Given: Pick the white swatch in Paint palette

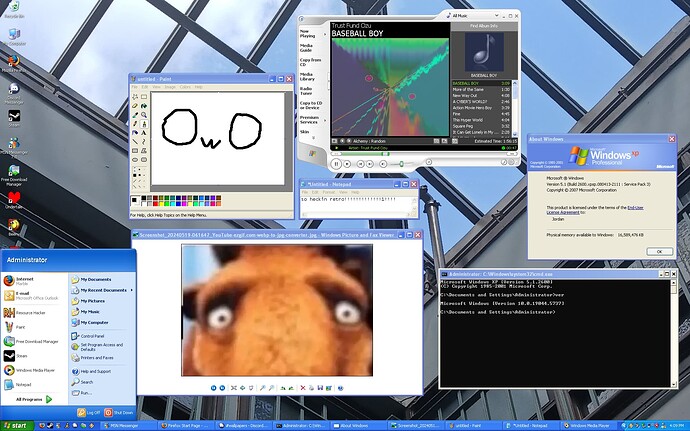Looking at the screenshot, I should [144, 204].
